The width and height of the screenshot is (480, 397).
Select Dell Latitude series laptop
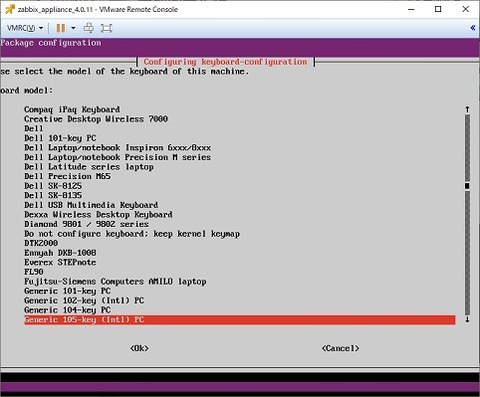(x=89, y=167)
